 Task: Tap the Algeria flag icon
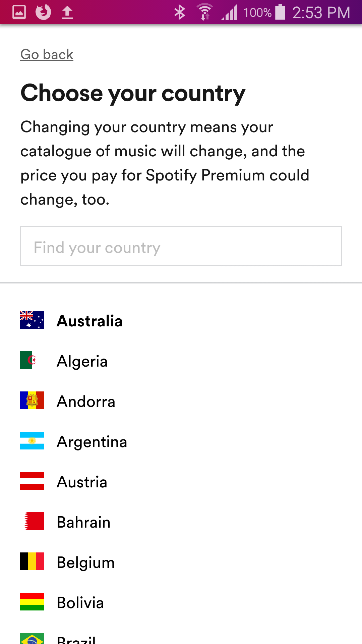coord(32,361)
